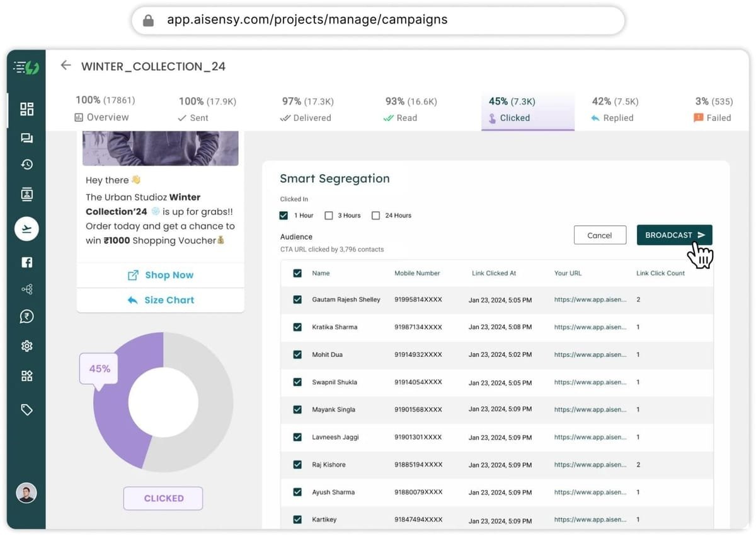
Task: Deselect the Kratika Sharma row checkbox
Action: tap(297, 327)
